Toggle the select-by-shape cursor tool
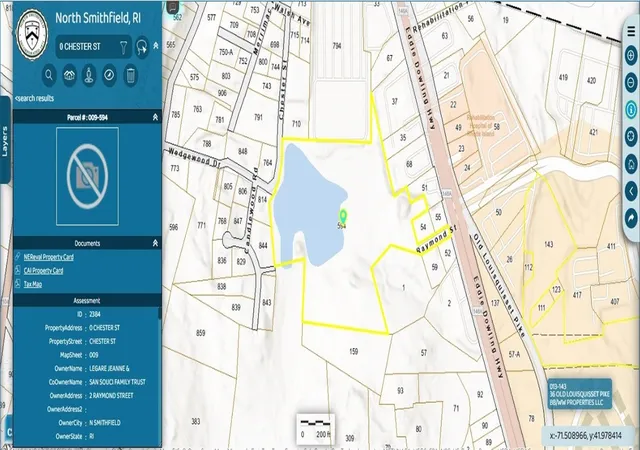The height and width of the screenshot is (450, 640). (142, 47)
